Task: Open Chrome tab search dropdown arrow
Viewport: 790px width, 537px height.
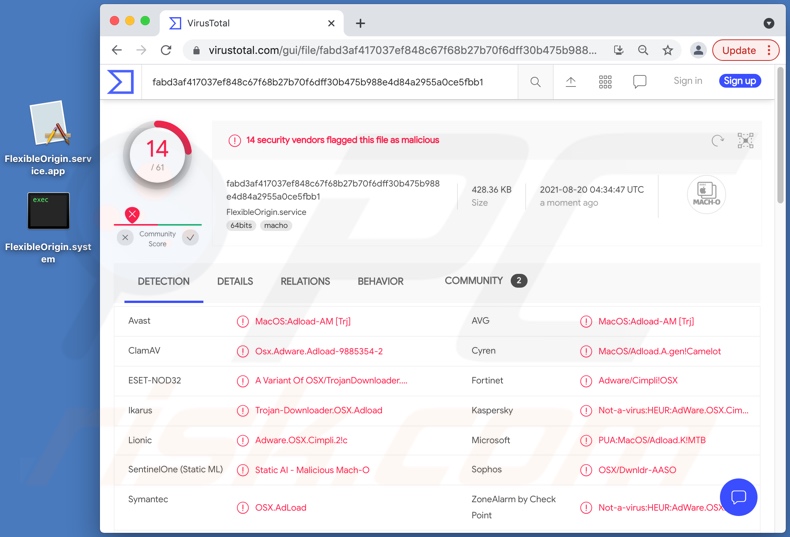Action: click(x=768, y=23)
